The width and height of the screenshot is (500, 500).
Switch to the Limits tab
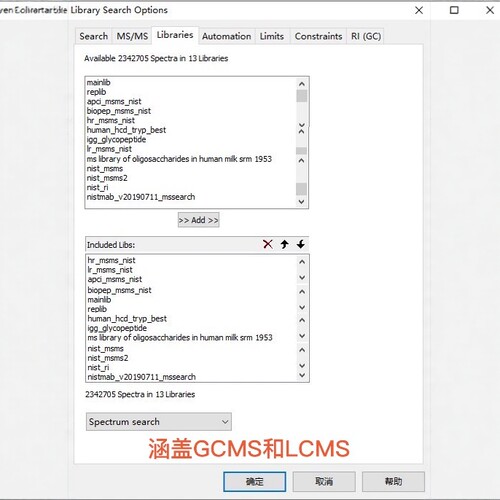click(x=272, y=36)
